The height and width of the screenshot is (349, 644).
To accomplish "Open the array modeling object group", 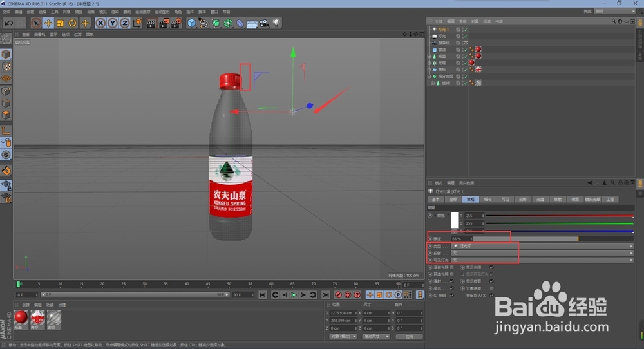I will [228, 23].
